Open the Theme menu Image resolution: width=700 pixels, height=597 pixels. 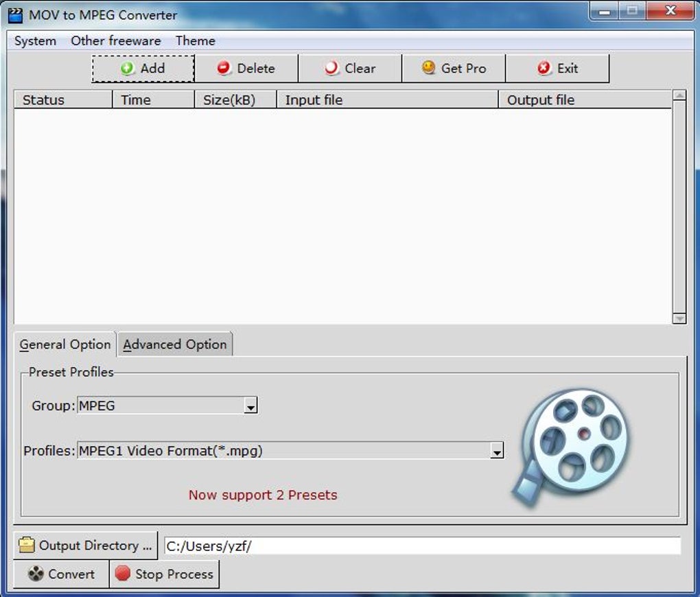pos(196,40)
